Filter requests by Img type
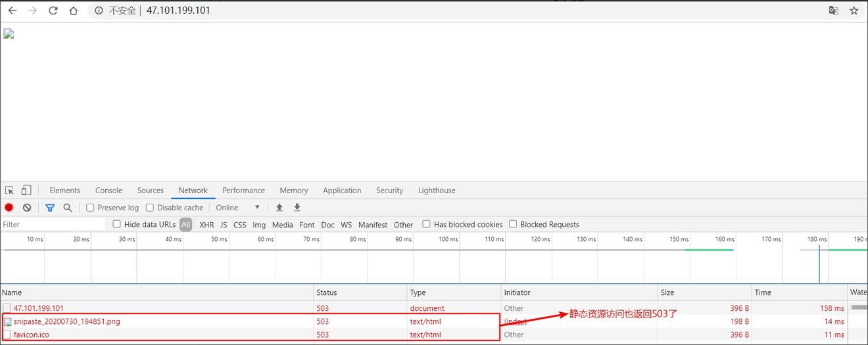The height and width of the screenshot is (345, 868). pos(259,225)
